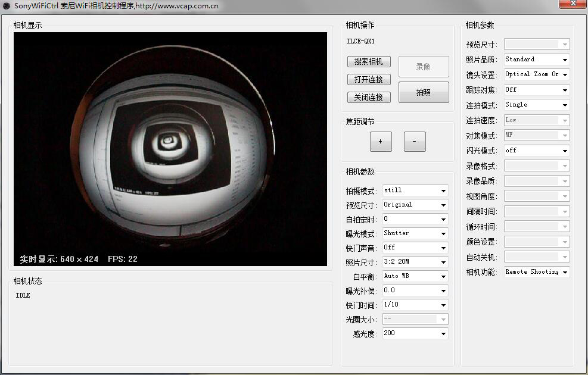Expand the 相机功能 Remote Shooting dropdown
588x375 pixels.
point(536,272)
